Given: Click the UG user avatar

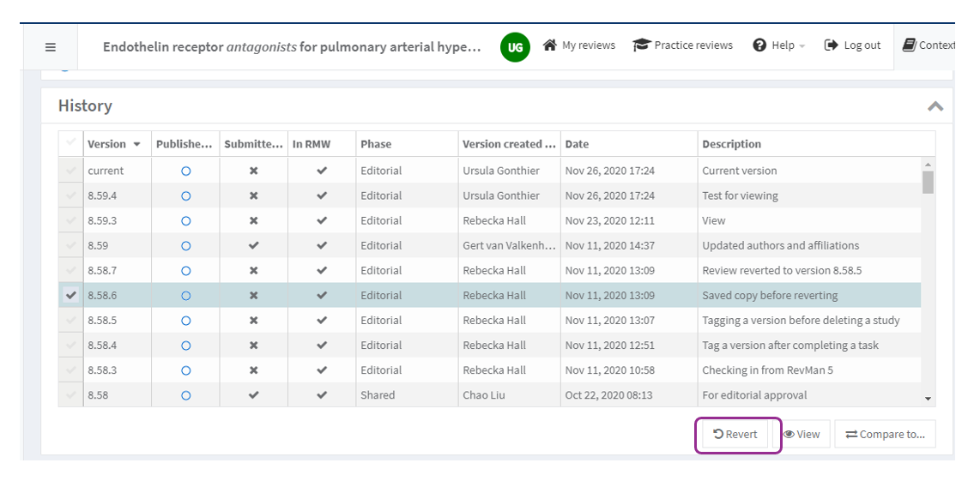Looking at the screenshot, I should point(515,46).
